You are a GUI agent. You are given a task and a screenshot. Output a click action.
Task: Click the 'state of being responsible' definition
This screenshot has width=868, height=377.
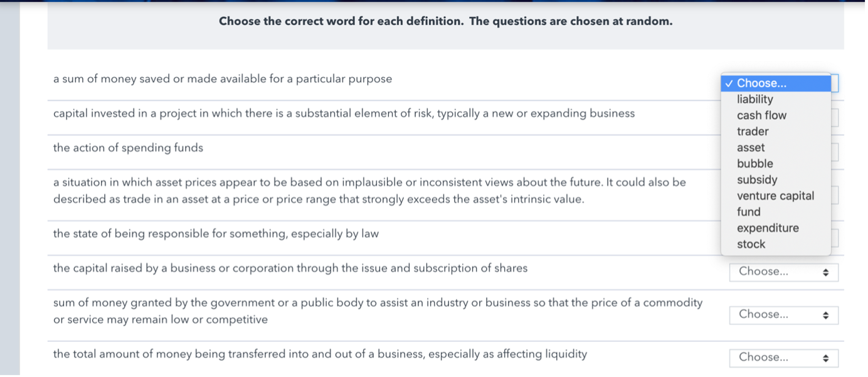(216, 234)
